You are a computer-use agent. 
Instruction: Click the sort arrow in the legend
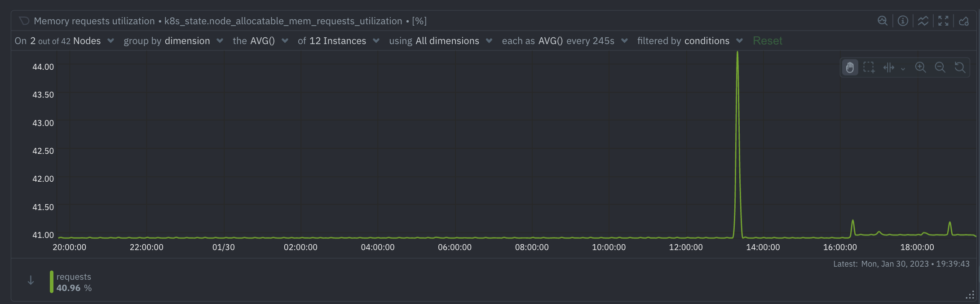point(31,281)
